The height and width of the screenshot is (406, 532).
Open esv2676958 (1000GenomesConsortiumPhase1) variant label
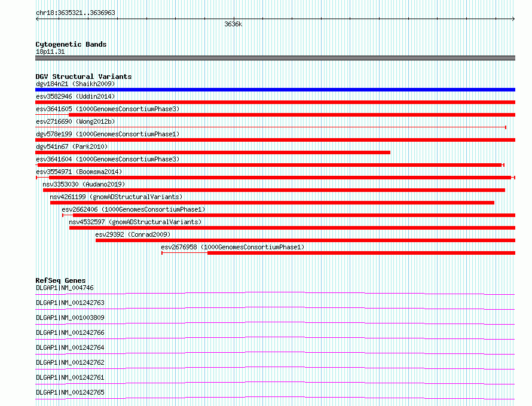tap(233, 247)
